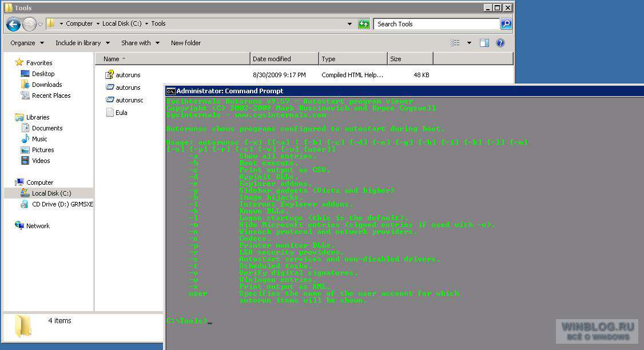Sort files by the Name column
Image resolution: width=644 pixels, height=350 pixels.
pyautogui.click(x=173, y=59)
